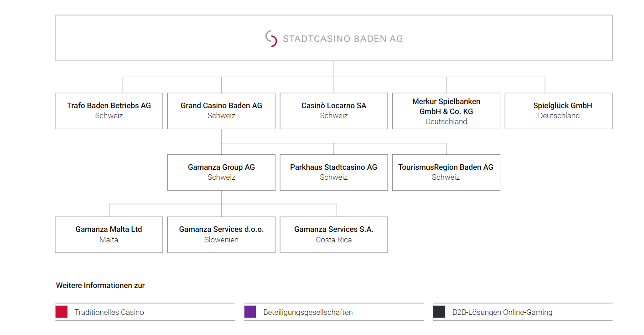The image size is (644, 335).
Task: Click the Casinò Locarno SA box
Action: click(334, 111)
